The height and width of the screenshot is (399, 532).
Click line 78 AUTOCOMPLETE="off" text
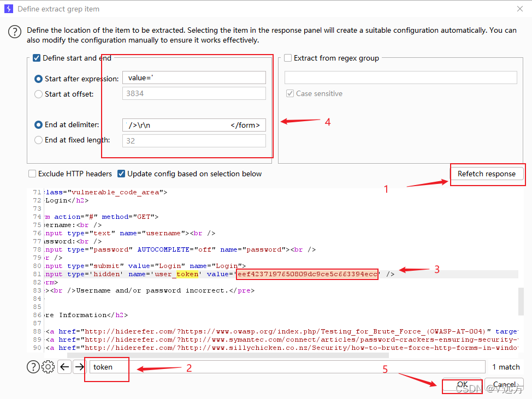tap(176, 249)
